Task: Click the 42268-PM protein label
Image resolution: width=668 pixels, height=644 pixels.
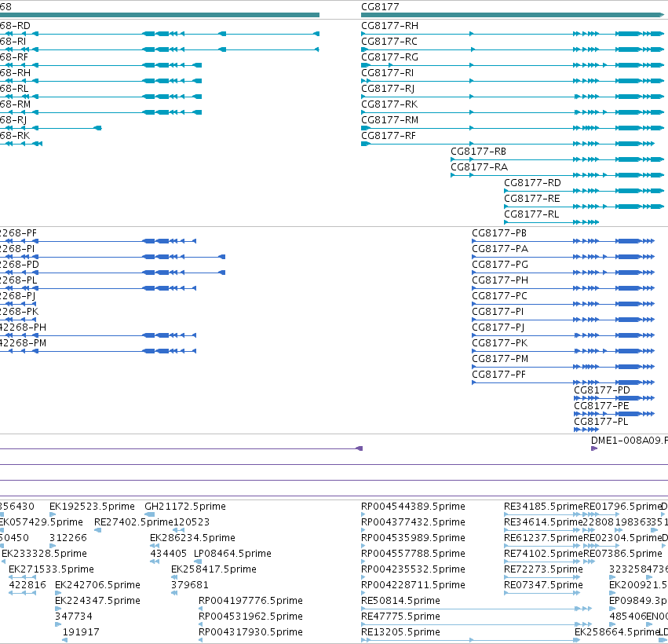Action: [x=23, y=343]
